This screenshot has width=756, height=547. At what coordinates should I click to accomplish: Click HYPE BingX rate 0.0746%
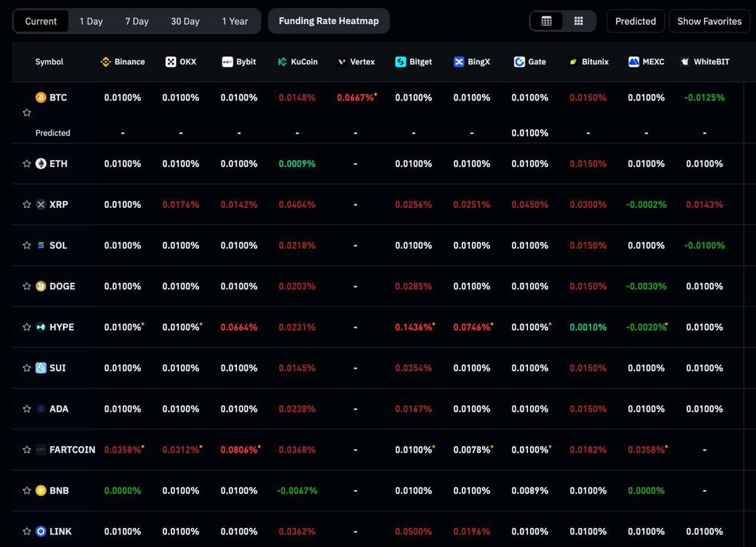pyautogui.click(x=472, y=327)
